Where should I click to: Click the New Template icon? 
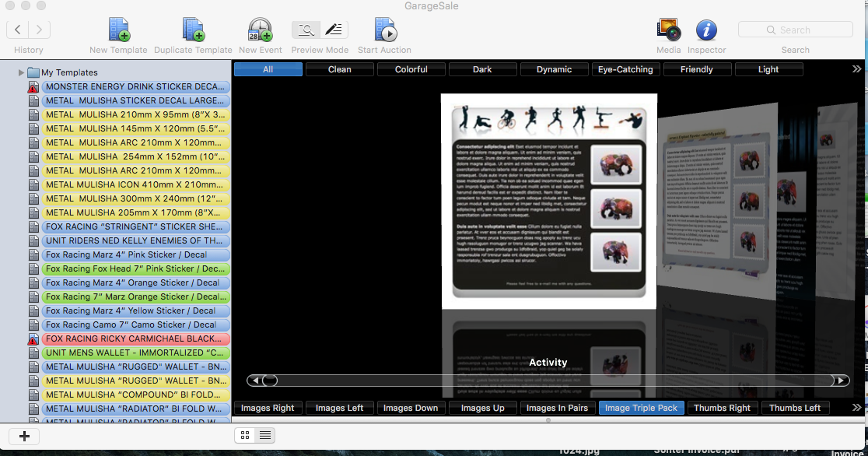coord(118,30)
